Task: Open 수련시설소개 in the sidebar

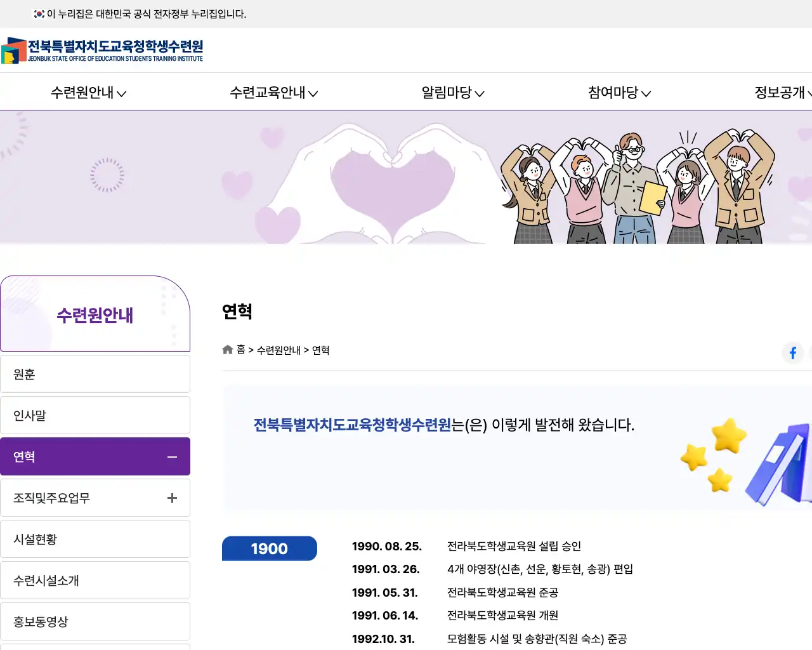Action: click(95, 581)
